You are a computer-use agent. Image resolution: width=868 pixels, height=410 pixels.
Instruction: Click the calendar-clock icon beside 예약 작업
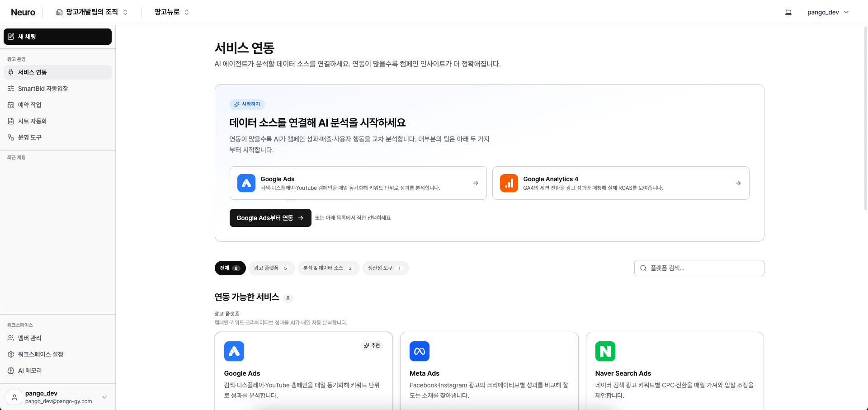(11, 105)
